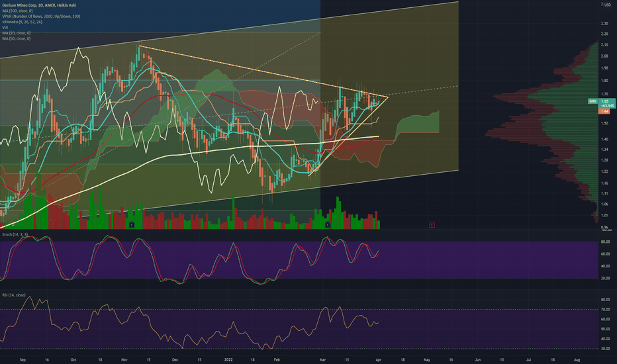Click the pink future earnings marker near May
The image size is (617, 364).
tap(432, 225)
